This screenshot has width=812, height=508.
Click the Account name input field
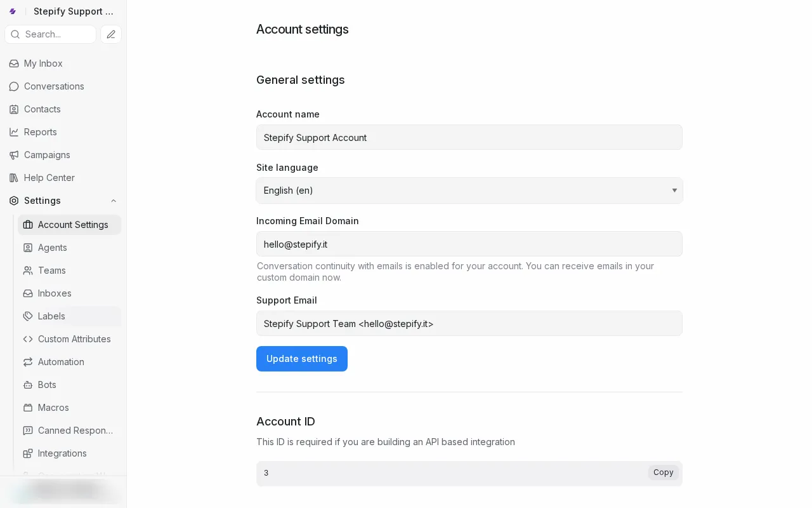469,137
